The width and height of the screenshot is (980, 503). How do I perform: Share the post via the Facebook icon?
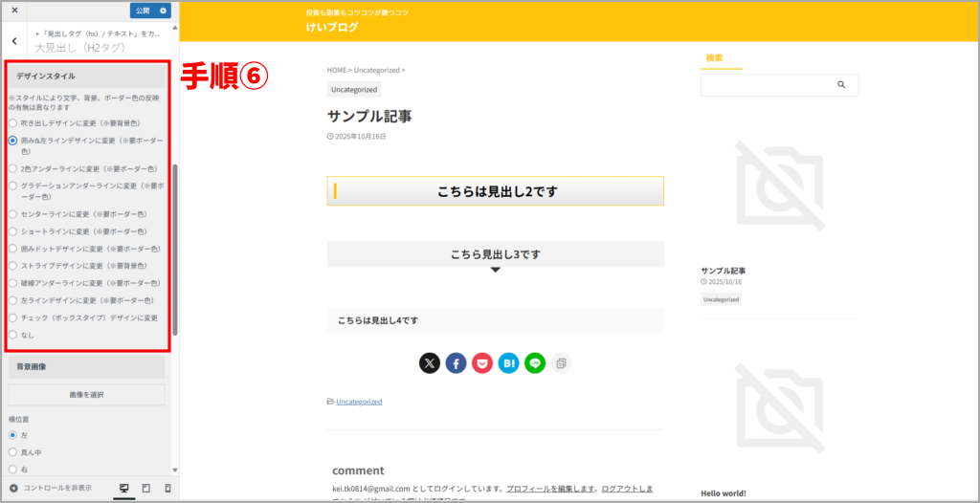coord(456,363)
